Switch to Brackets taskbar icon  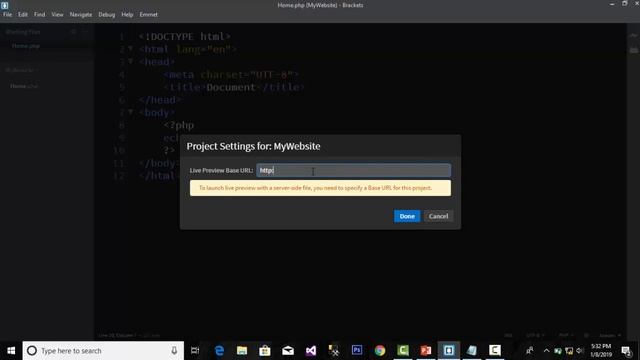pos(449,351)
